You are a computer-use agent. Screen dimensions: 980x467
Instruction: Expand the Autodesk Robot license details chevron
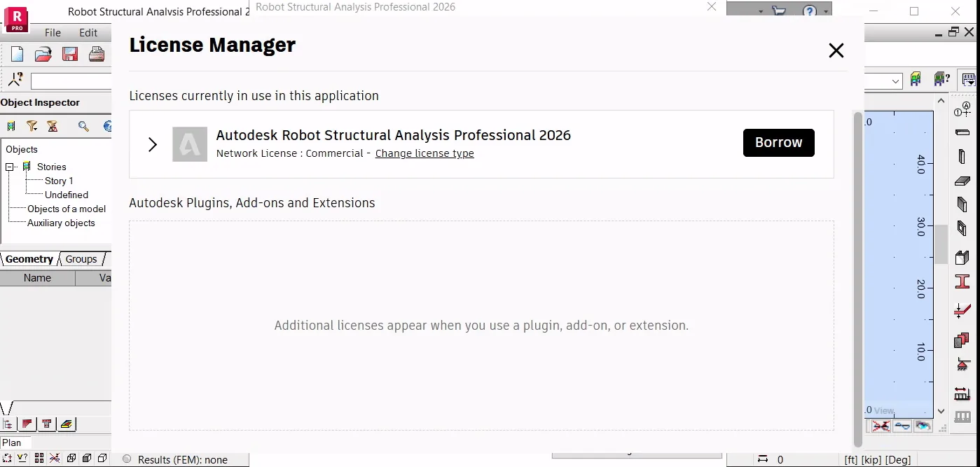[x=153, y=144]
